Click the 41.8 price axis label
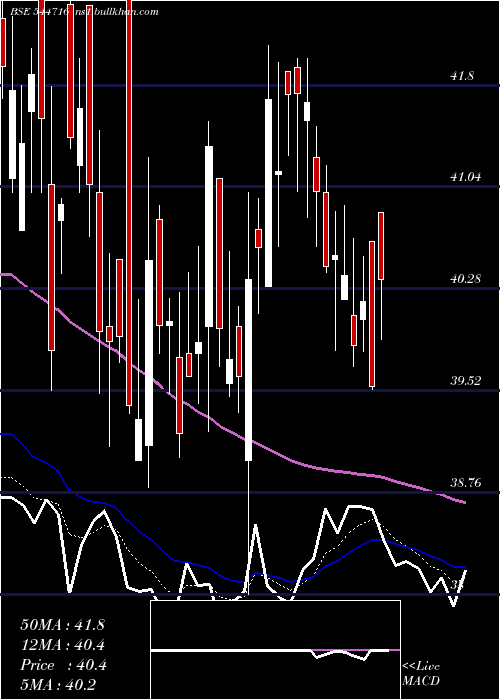This screenshot has width=500, height=700. pyautogui.click(x=462, y=76)
